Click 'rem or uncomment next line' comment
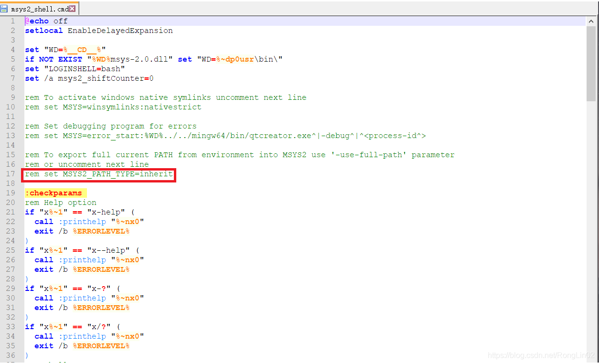Screen dimensions: 599x364 [87, 164]
